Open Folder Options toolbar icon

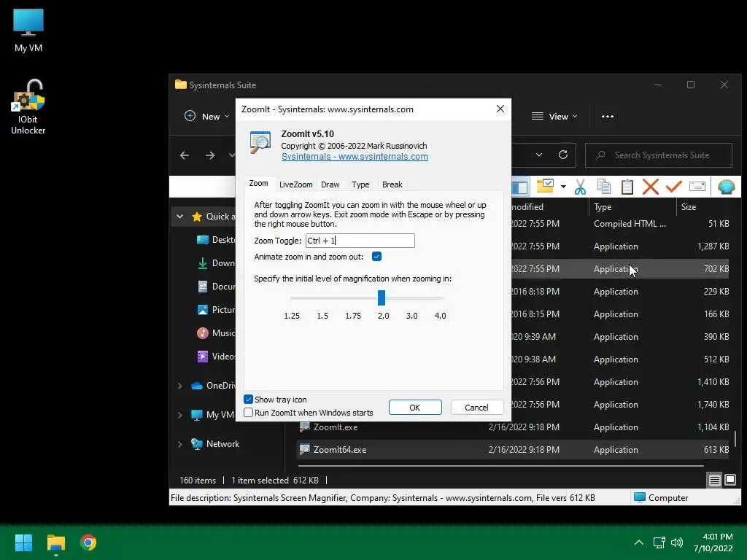tap(545, 186)
